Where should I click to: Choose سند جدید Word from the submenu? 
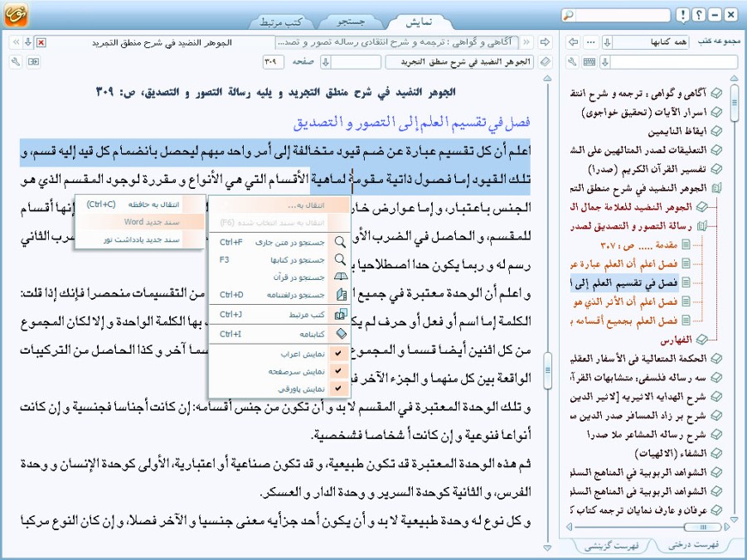(x=141, y=222)
